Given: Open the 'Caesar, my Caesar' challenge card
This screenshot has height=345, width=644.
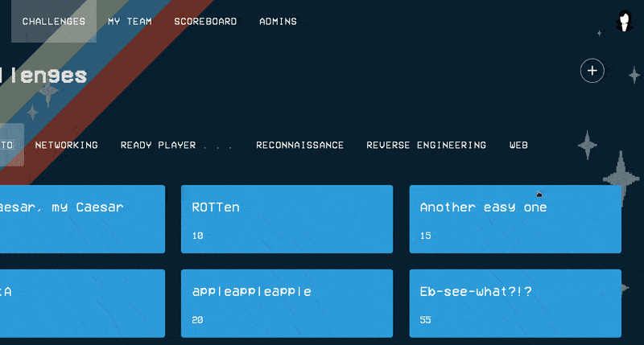Looking at the screenshot, I should (80, 219).
